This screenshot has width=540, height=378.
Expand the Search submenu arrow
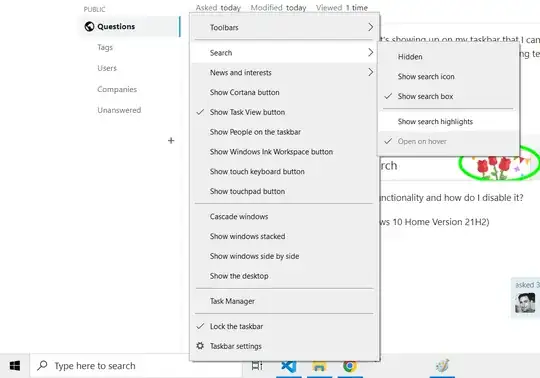click(371, 53)
